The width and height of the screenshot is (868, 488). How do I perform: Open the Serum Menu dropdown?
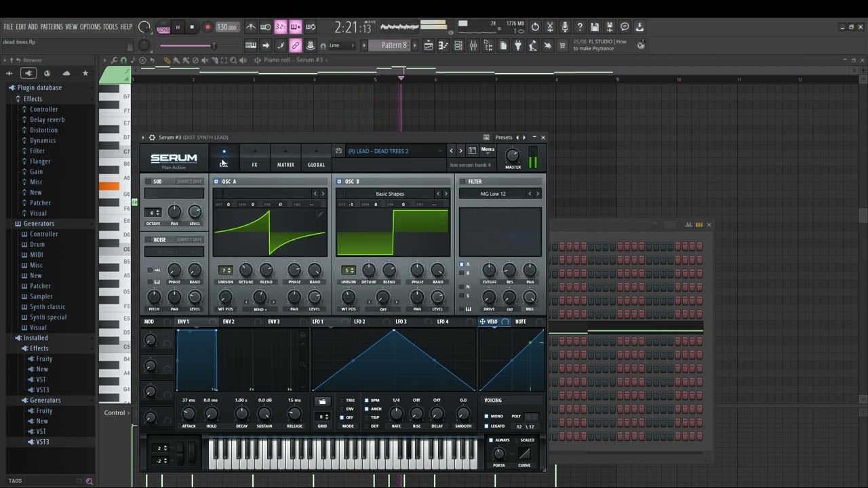pyautogui.click(x=488, y=150)
